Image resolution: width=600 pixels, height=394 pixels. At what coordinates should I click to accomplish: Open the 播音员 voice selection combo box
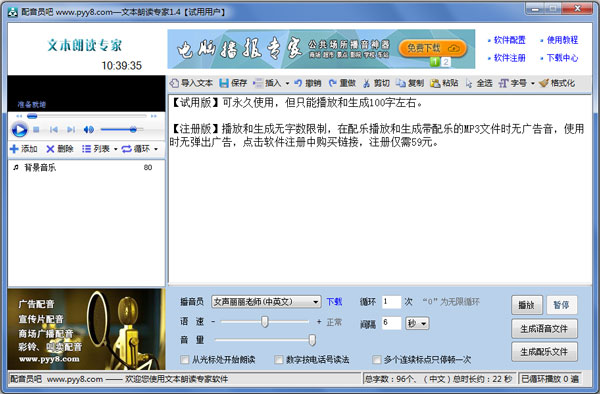click(x=266, y=302)
